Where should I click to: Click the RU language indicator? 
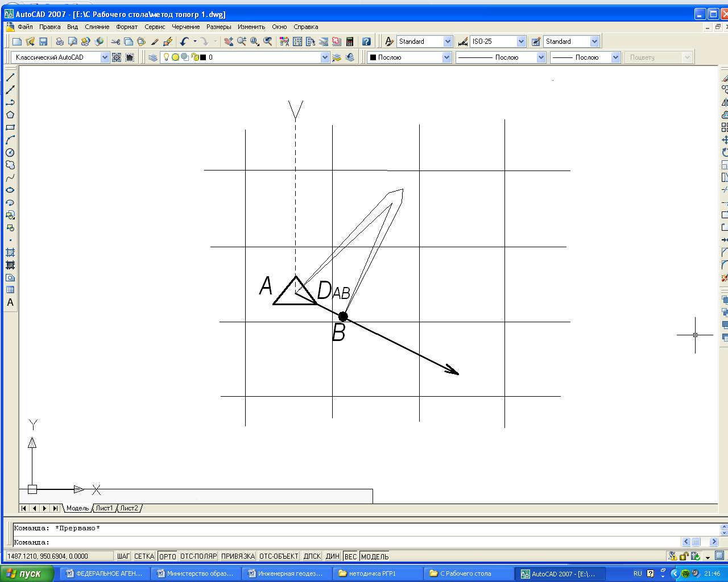tap(638, 573)
